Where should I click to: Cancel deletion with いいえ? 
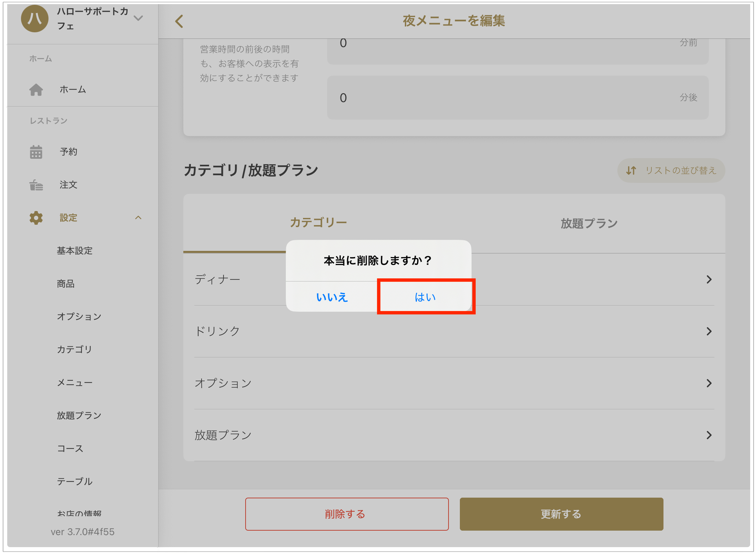[x=332, y=297]
